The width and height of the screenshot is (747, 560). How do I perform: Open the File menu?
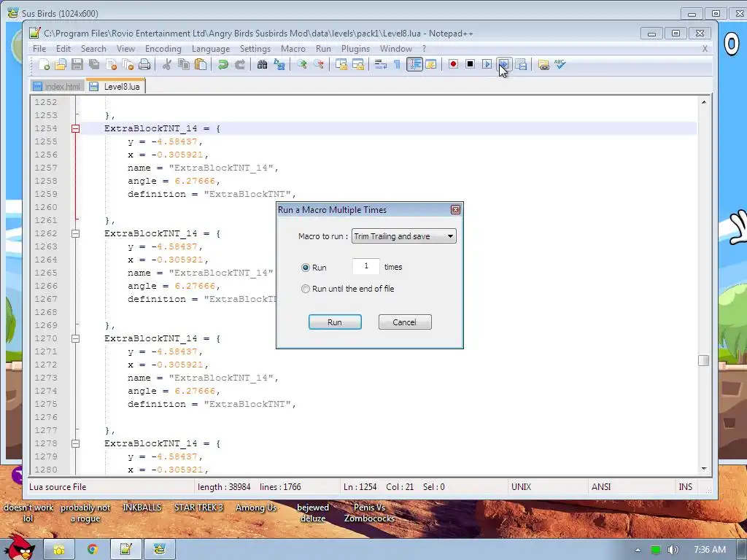click(x=39, y=49)
